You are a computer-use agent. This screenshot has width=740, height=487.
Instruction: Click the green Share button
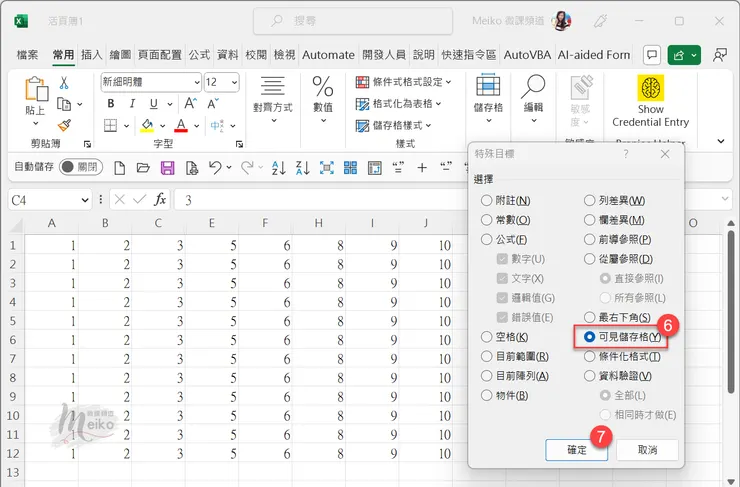pyautogui.click(x=684, y=55)
